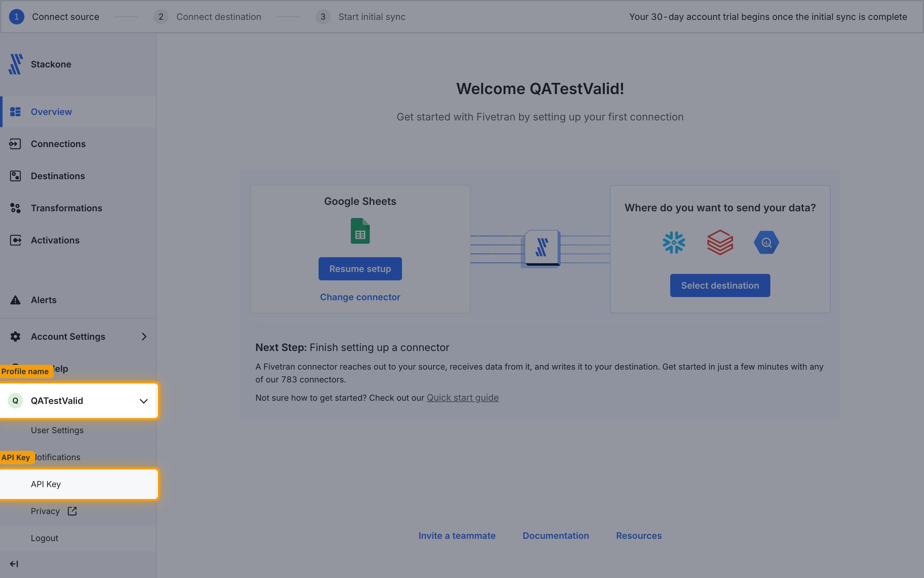
Task: Click the Activations sidebar icon
Action: pyautogui.click(x=15, y=240)
